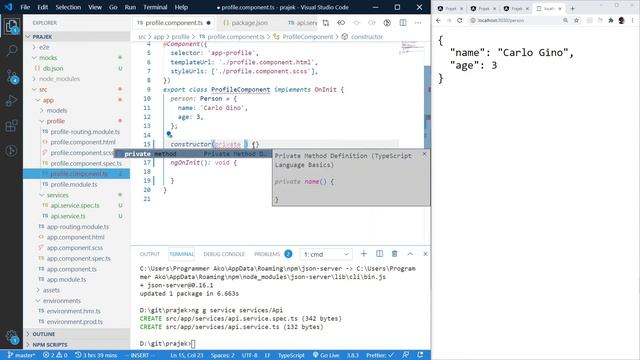Switch to DEBUG CONSOLE panel tab
The width and height of the screenshot is (640, 360).
pyautogui.click(x=224, y=254)
